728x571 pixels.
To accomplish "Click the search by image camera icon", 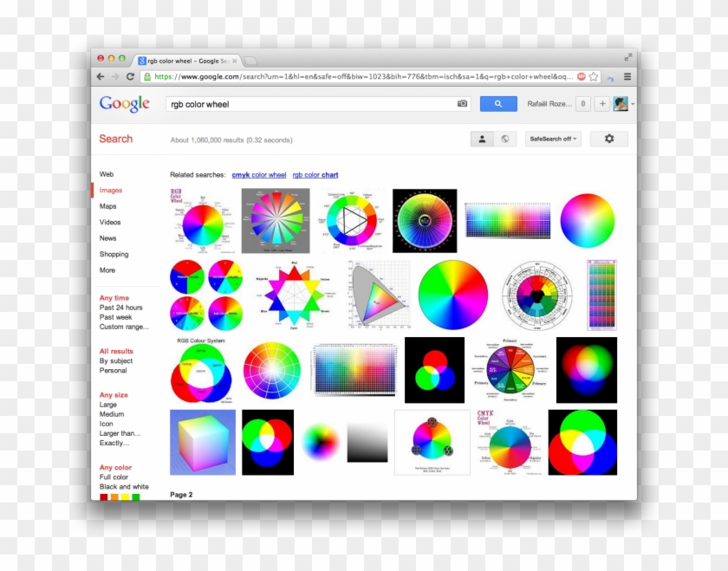I will click(462, 102).
